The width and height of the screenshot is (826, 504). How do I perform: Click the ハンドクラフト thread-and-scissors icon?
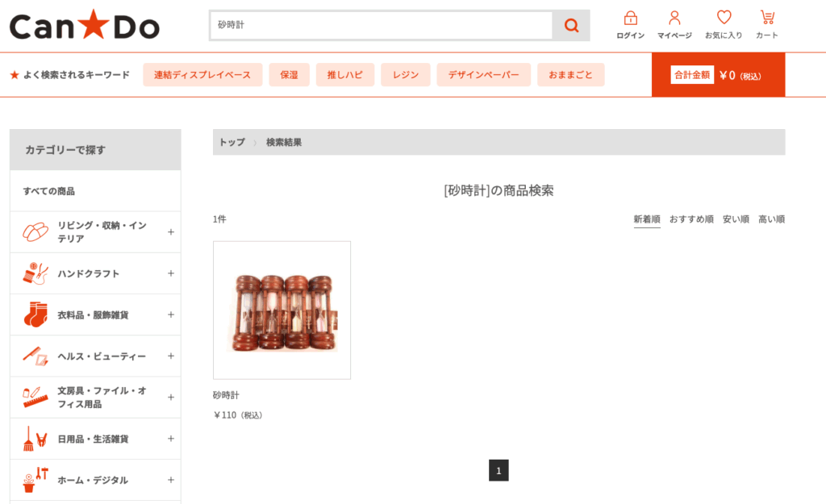tap(35, 273)
